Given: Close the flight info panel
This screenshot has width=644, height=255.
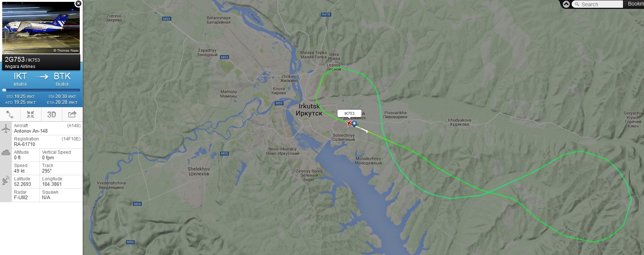Looking at the screenshot, I should 78,4.
